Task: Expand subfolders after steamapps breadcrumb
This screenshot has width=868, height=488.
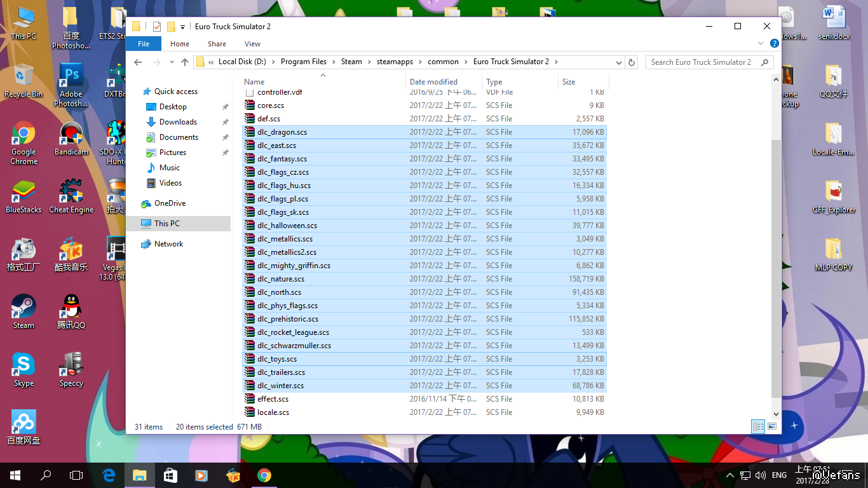Action: tap(420, 62)
